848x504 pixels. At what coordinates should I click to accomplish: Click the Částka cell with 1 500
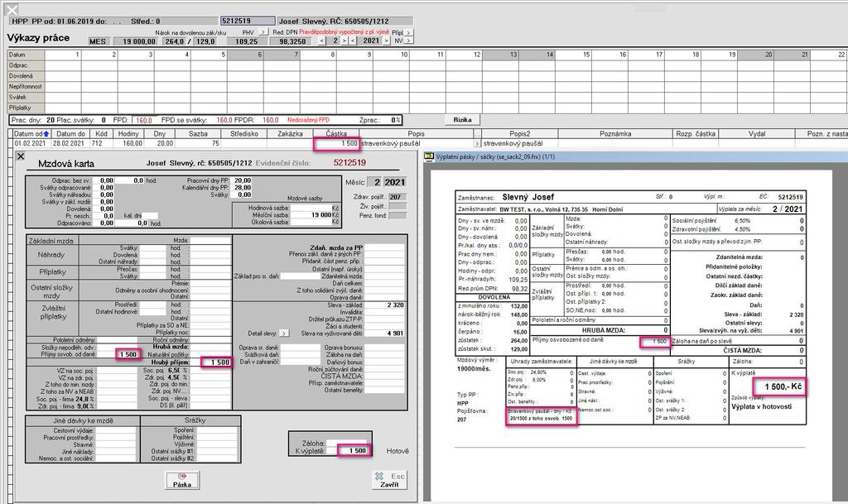pyautogui.click(x=336, y=144)
